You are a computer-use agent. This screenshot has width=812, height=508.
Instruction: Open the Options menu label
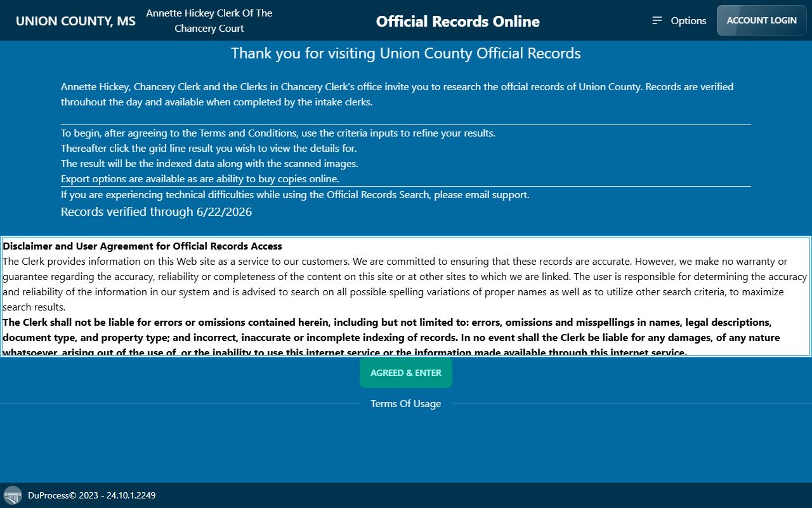point(688,20)
